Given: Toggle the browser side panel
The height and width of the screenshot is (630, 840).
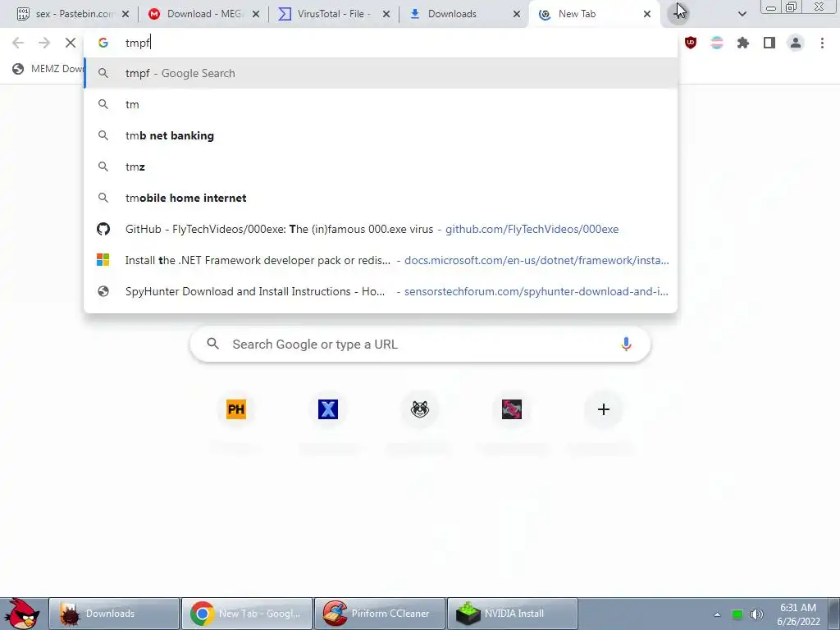Looking at the screenshot, I should (x=769, y=43).
